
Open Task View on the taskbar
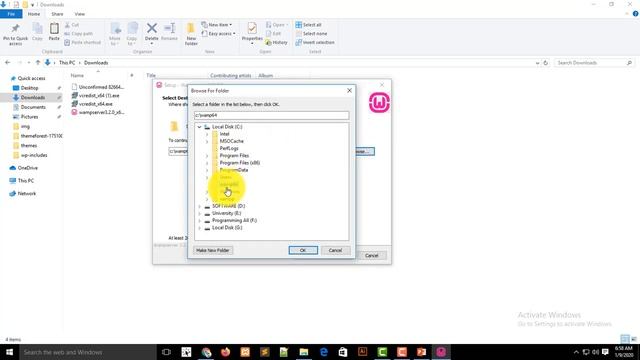(166, 352)
